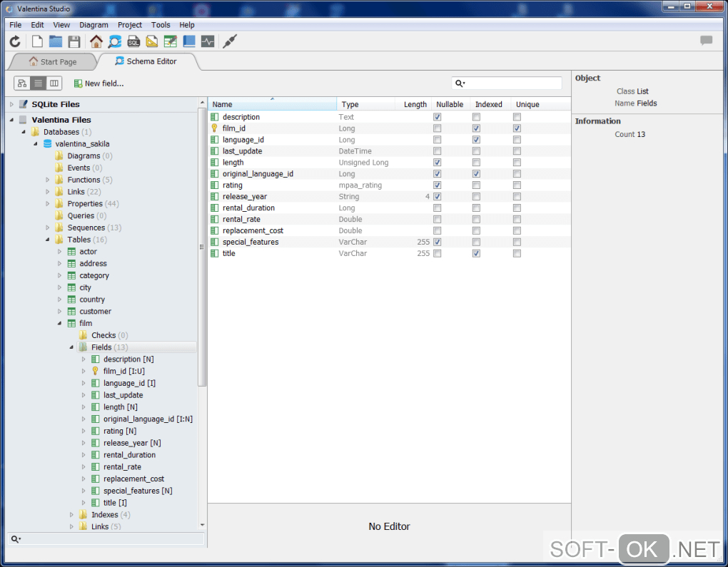Viewport: 728px width, 567px height.
Task: Click the valentina_sakila database icon
Action: pos(47,144)
